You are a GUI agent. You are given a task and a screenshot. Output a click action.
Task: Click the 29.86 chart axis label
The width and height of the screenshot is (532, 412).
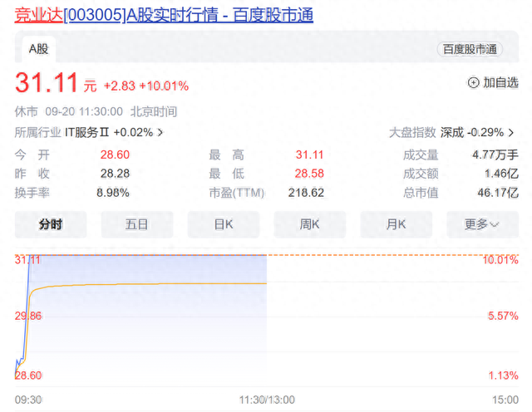[x=28, y=316]
